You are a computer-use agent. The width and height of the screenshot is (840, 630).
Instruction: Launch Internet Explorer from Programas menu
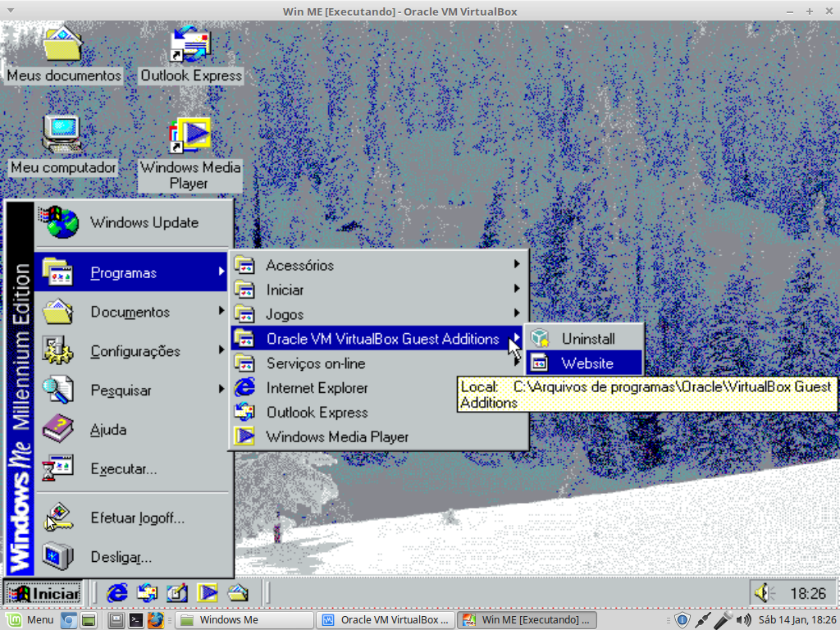tap(379, 388)
